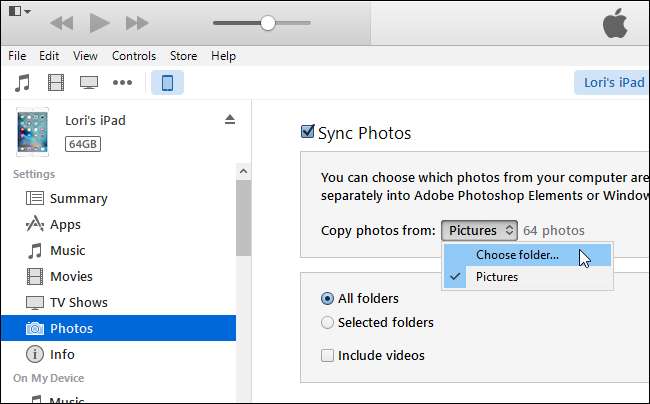Open the Controls menu
Screen dimensions: 650x404
pos(134,56)
